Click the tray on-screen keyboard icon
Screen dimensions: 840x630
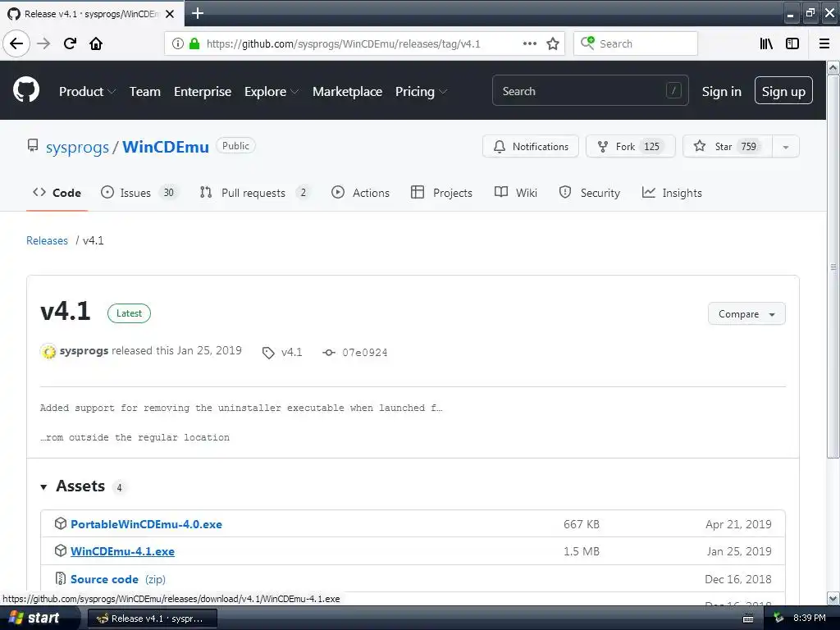[x=748, y=619]
